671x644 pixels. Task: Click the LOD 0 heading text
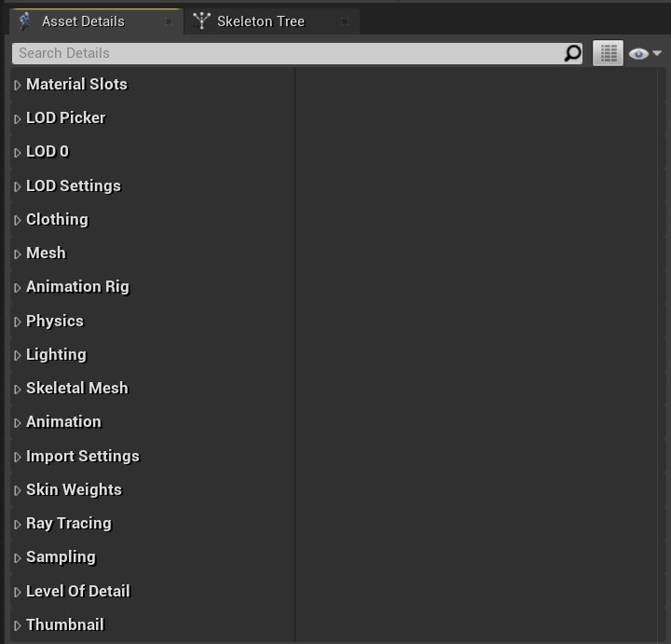click(48, 152)
